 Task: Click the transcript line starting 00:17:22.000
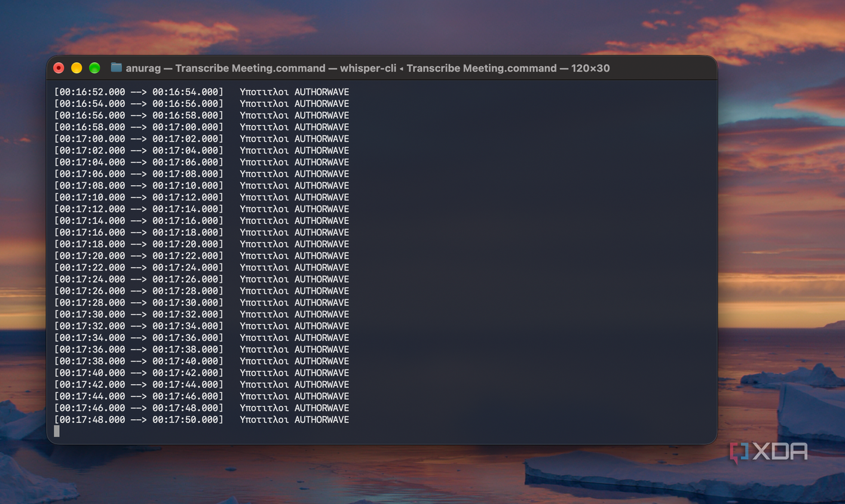(201, 268)
